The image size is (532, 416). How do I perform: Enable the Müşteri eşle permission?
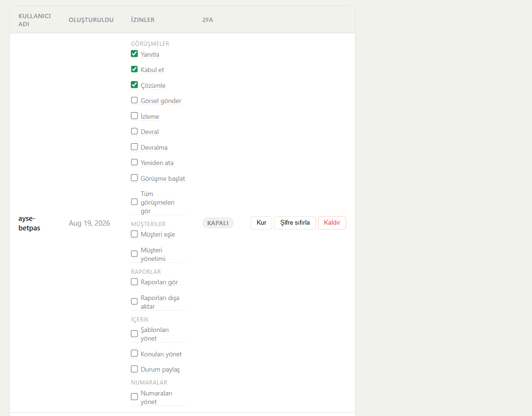point(134,234)
